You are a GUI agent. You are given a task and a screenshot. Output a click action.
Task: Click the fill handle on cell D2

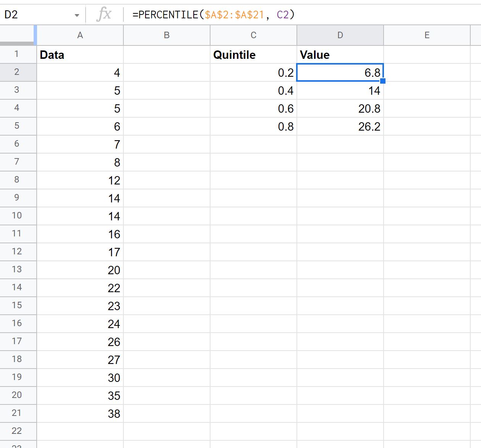pyautogui.click(x=383, y=81)
